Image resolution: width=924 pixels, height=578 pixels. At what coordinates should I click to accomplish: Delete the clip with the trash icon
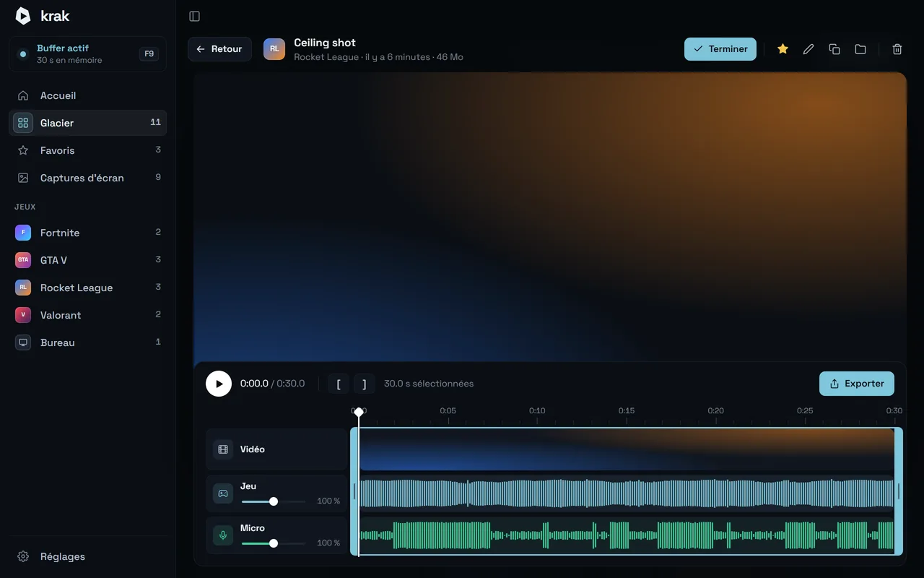897,49
